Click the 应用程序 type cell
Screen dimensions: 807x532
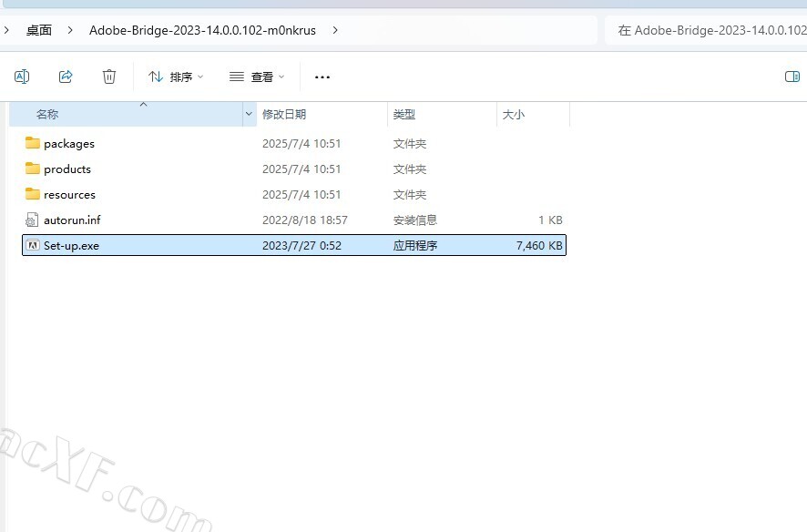coord(414,246)
